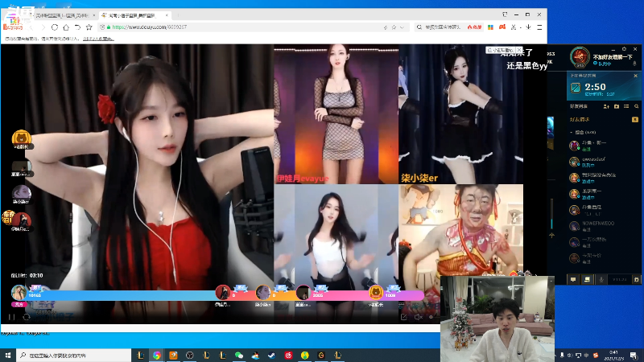Click the underlined link in notification bar
The height and width of the screenshot is (362, 644).
[98, 39]
